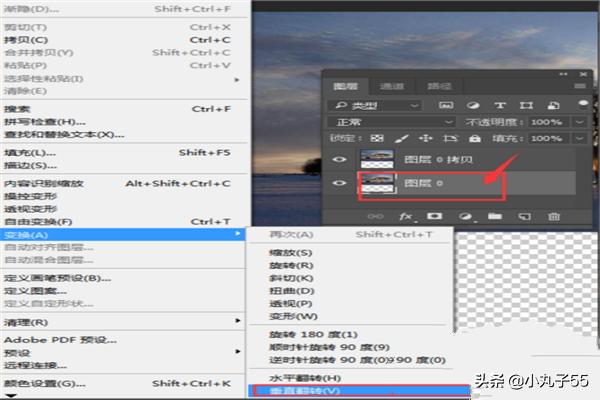Choose 透视(P) in transform submenu
Image resolution: width=600 pixels, height=400 pixels.
(x=350, y=304)
